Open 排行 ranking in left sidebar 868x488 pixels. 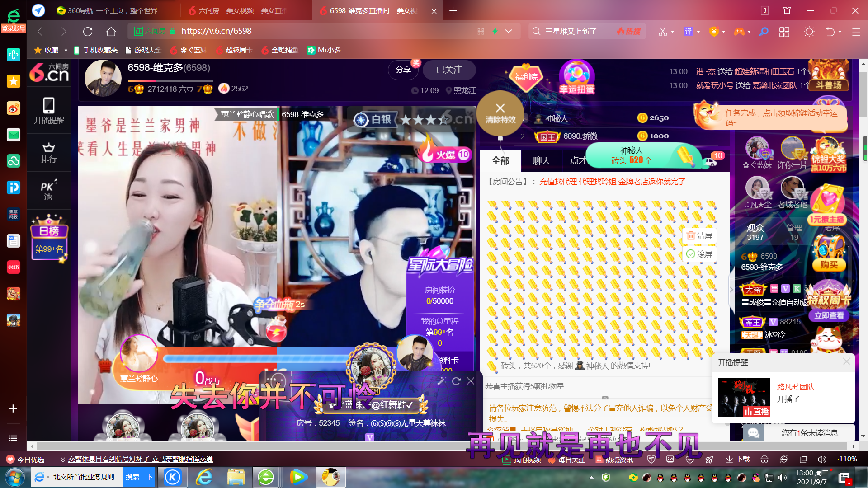(49, 153)
